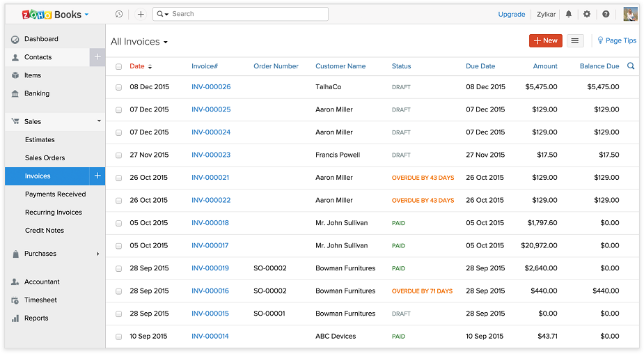Screen dimensions: 644x354
Task: Select checkbox for INV-000025
Action: click(118, 110)
